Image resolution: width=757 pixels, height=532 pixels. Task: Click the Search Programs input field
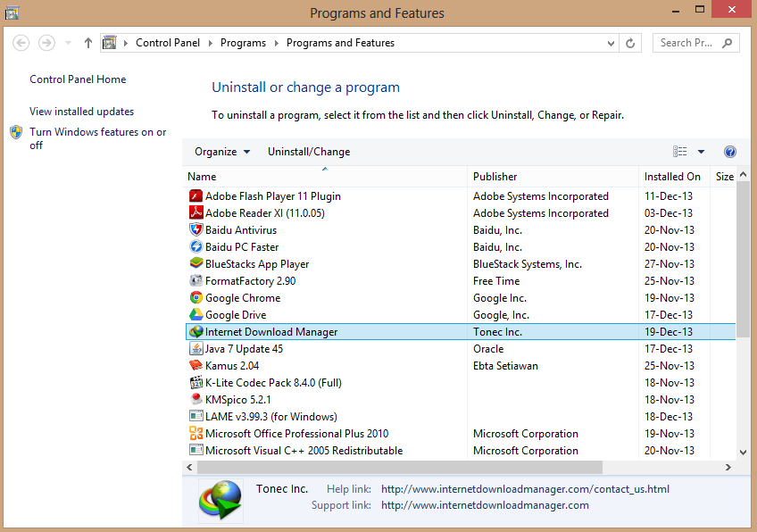(x=696, y=43)
